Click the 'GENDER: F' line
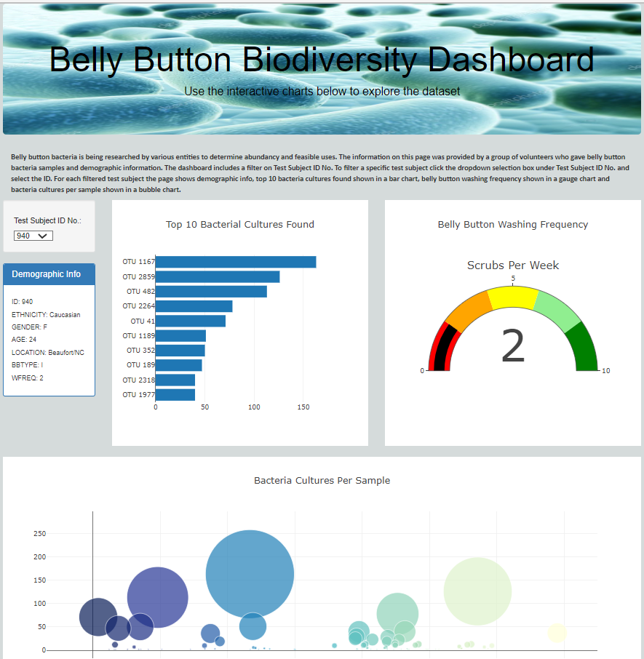This screenshot has height=659, width=644. tap(29, 327)
